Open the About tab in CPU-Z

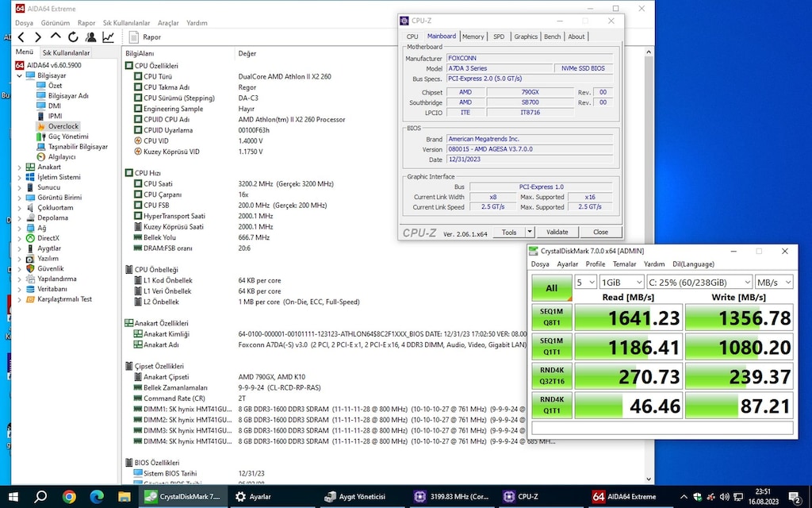[576, 37]
